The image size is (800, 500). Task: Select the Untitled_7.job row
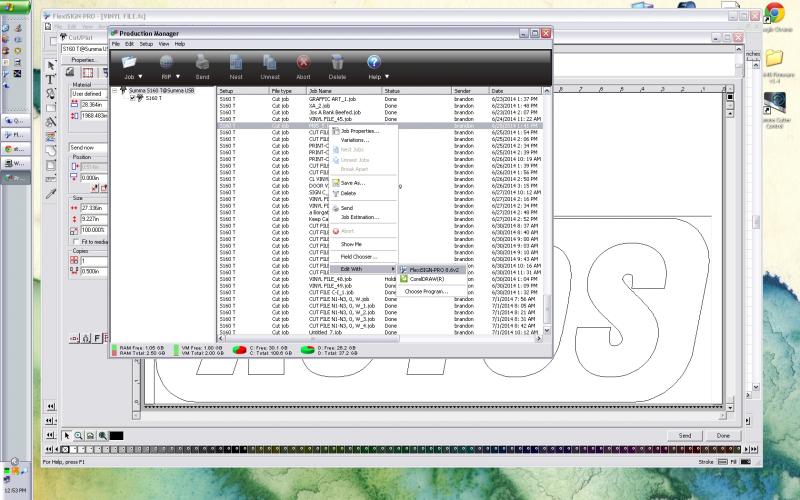coord(380,332)
